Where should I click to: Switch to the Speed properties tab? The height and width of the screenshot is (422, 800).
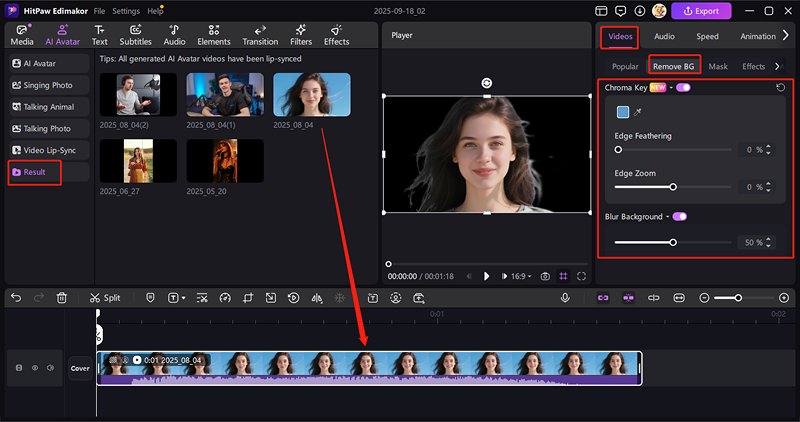[707, 36]
